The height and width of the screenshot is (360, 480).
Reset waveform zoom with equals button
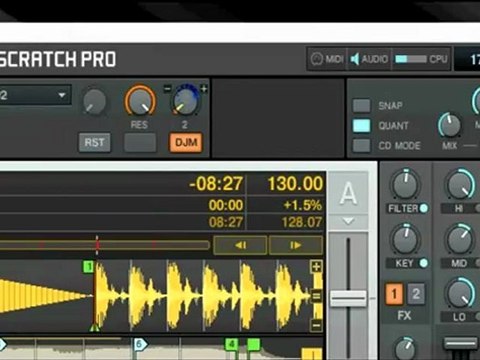coord(316,296)
